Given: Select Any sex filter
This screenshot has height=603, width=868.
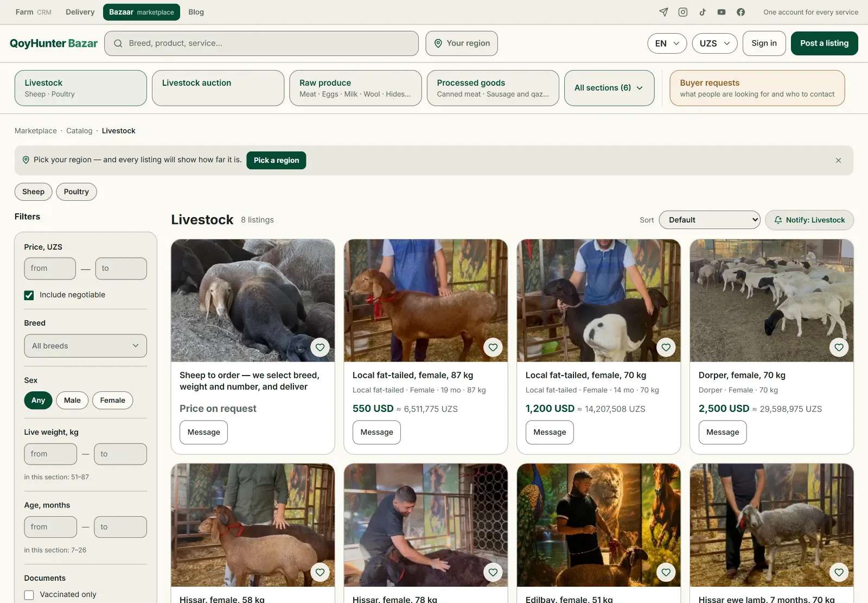Looking at the screenshot, I should [38, 401].
